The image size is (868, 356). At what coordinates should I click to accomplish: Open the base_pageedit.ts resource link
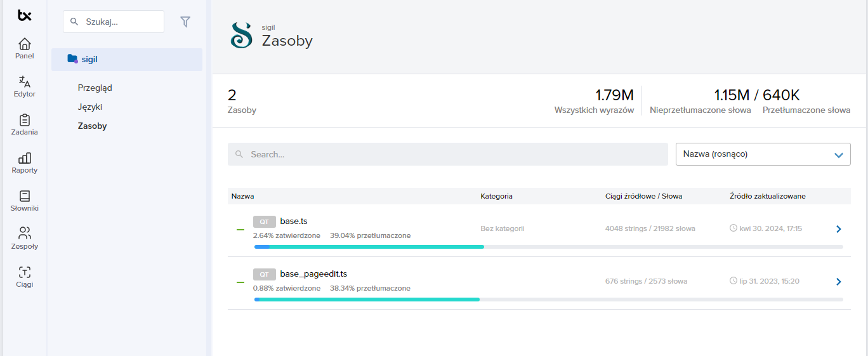pyautogui.click(x=313, y=274)
